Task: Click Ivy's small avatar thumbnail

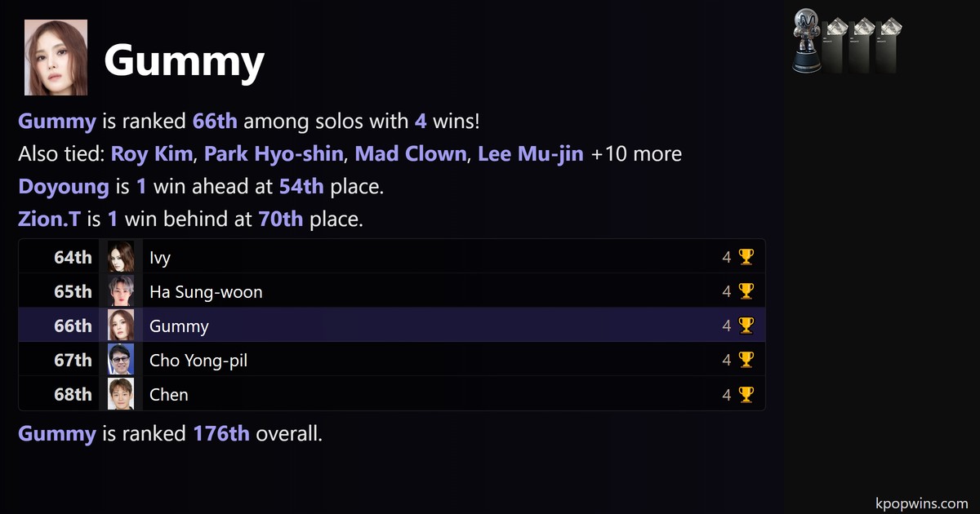Action: (121, 258)
